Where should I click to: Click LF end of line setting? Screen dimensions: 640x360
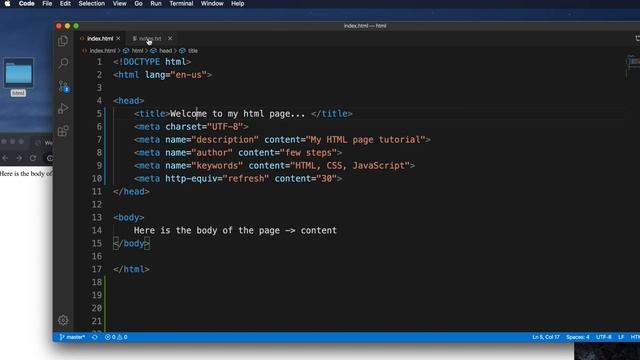coord(621,337)
